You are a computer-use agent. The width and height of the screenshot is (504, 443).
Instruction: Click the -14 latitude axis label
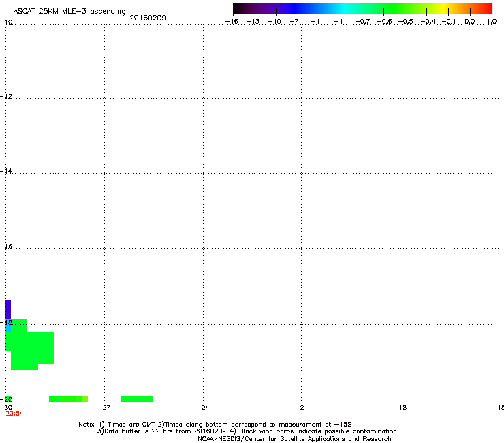(x=6, y=171)
